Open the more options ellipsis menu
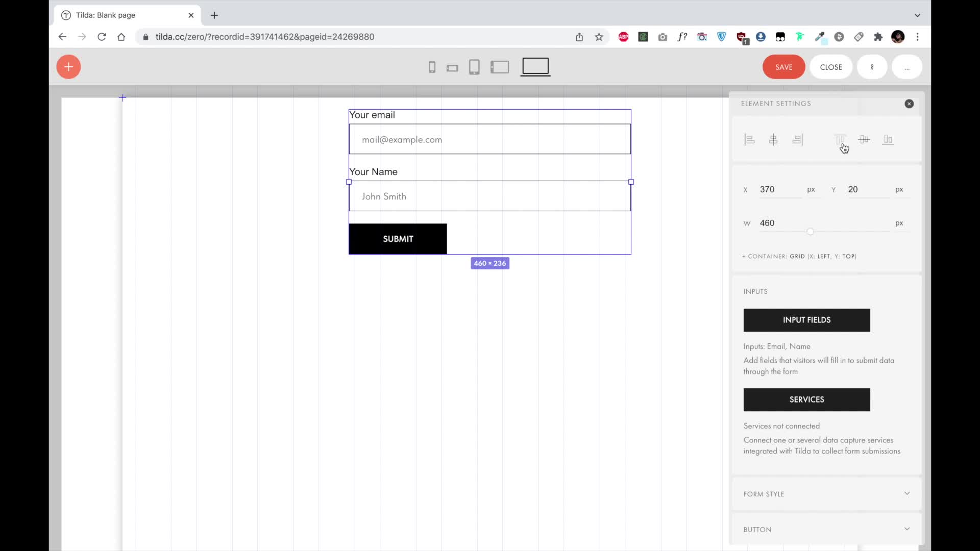This screenshot has height=551, width=980. (x=906, y=67)
